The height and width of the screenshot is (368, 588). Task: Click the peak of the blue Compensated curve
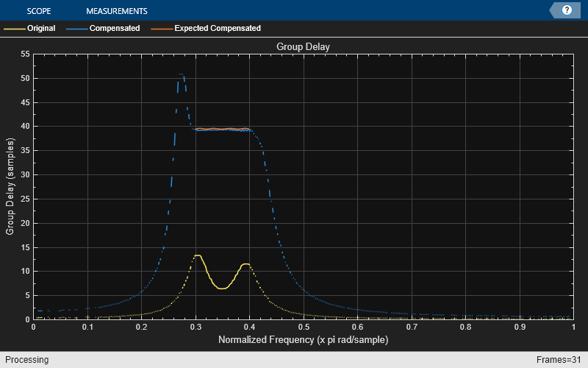coord(182,74)
